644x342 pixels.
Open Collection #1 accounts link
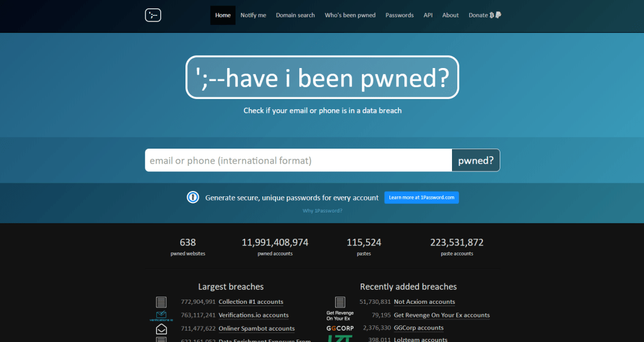point(251,302)
